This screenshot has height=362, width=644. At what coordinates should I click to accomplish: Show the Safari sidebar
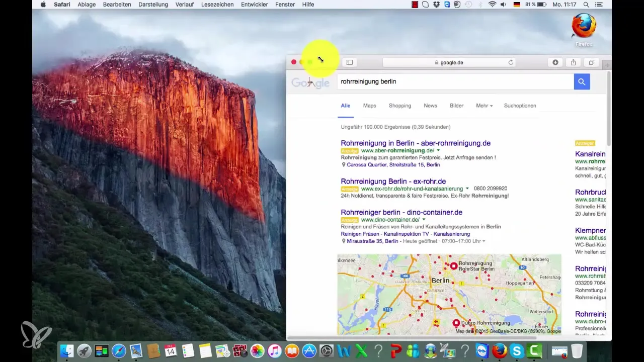tap(350, 62)
